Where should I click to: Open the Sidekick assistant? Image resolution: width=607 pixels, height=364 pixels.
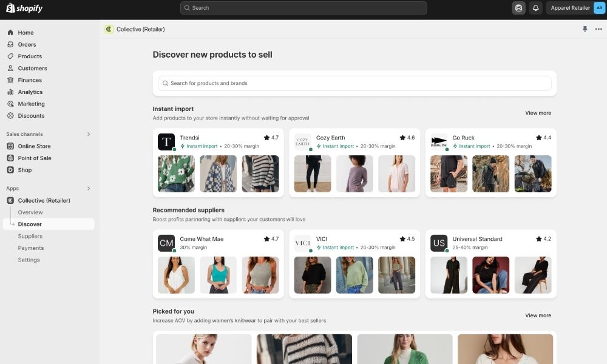click(x=519, y=8)
